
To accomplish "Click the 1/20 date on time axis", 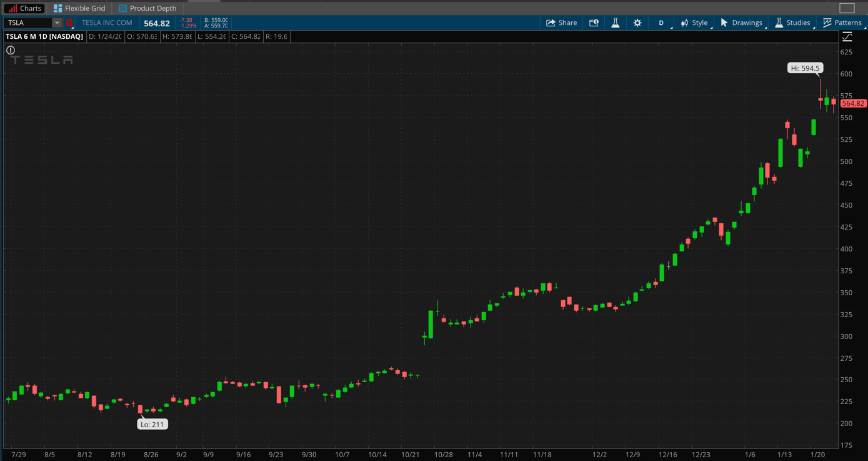I will click(x=817, y=455).
